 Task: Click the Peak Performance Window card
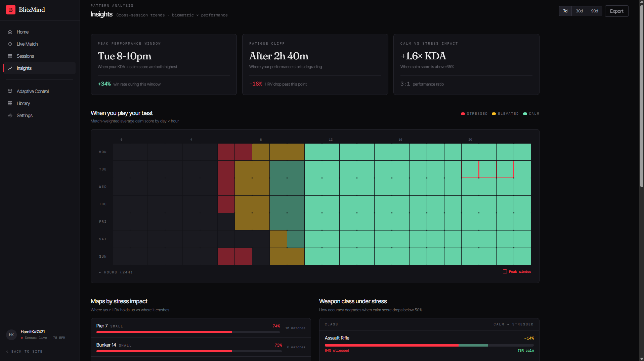tap(164, 64)
